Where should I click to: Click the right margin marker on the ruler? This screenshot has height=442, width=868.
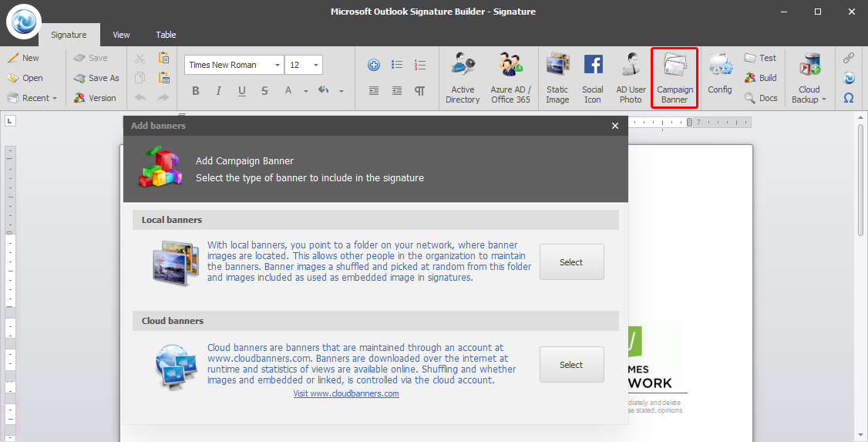(x=689, y=122)
